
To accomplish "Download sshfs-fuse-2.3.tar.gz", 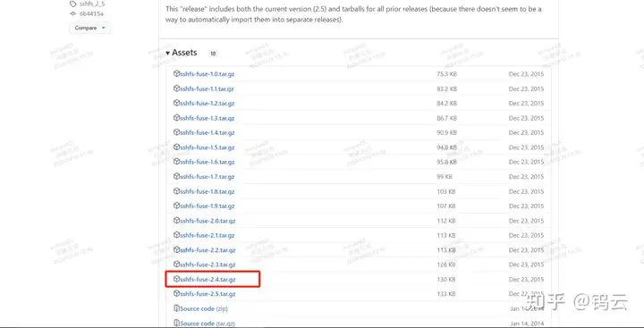I will [208, 265].
